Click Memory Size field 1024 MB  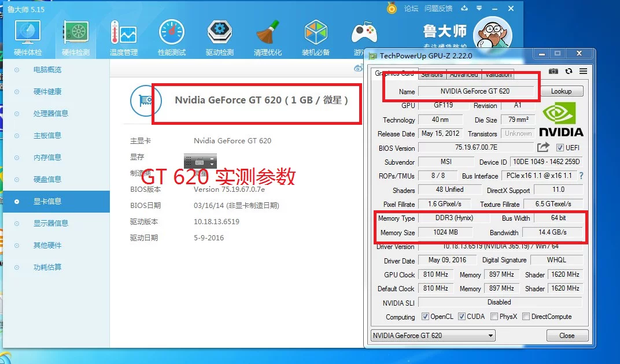(x=445, y=232)
